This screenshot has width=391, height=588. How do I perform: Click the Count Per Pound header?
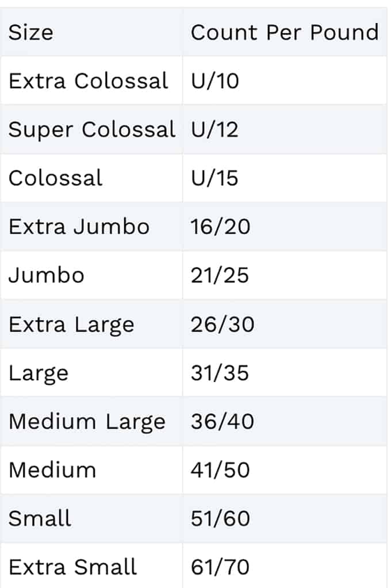tap(285, 32)
